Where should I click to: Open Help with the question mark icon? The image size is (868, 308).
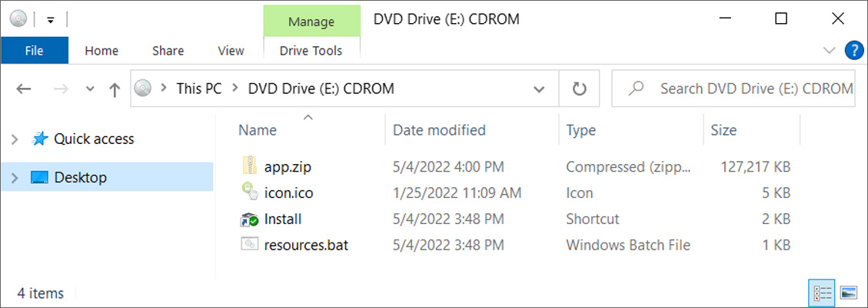854,51
